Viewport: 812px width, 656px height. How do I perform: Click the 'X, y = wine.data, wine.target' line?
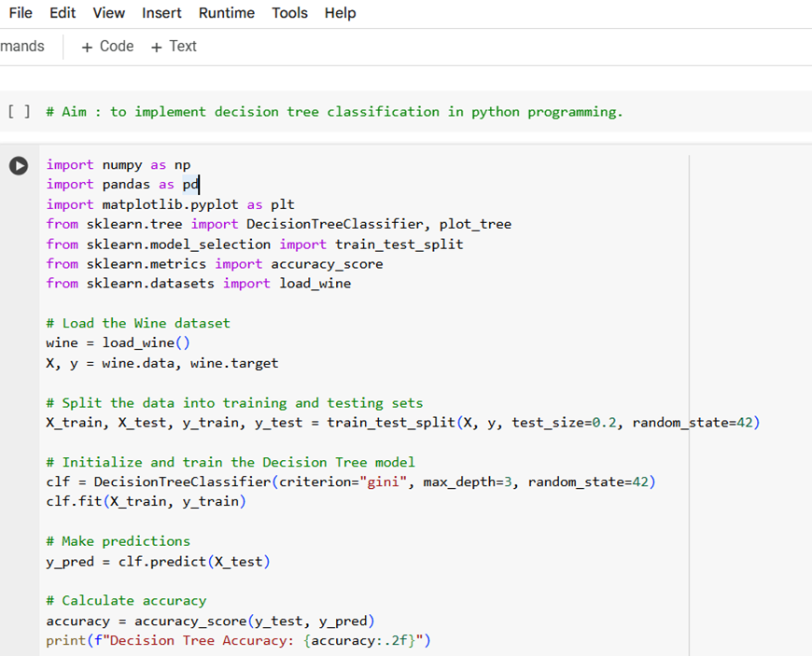click(162, 363)
